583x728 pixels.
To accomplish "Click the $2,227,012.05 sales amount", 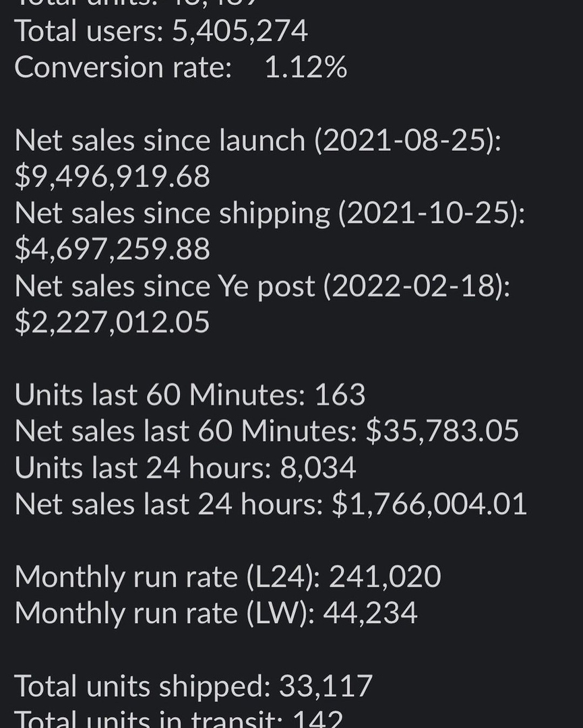I will click(x=113, y=322).
